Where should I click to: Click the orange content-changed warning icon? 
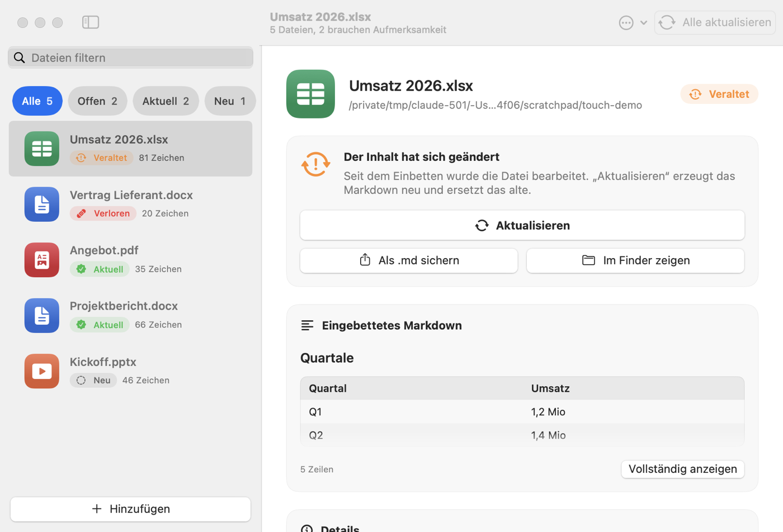(x=315, y=165)
